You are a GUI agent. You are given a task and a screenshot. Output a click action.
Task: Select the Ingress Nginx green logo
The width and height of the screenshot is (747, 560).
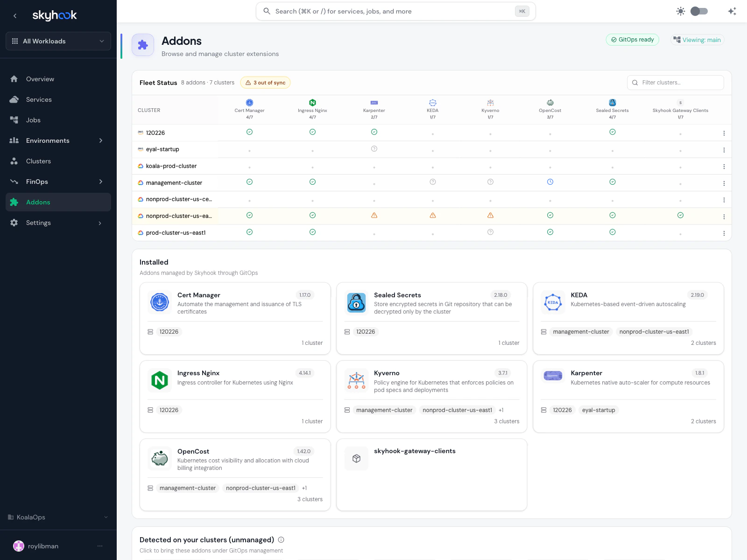pyautogui.click(x=160, y=380)
